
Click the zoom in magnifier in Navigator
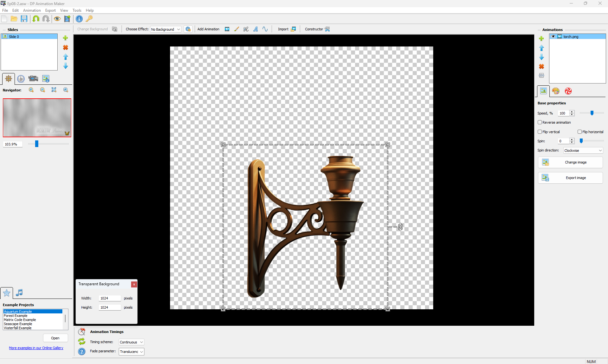point(31,90)
